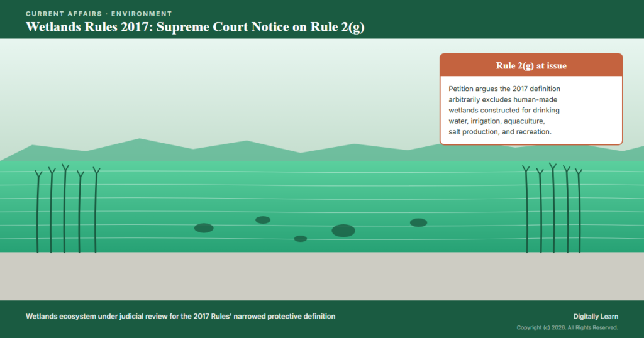644x338 pixels.
Task: Click the line 'arbitrarily excludes human-made'
Action: [502, 100]
